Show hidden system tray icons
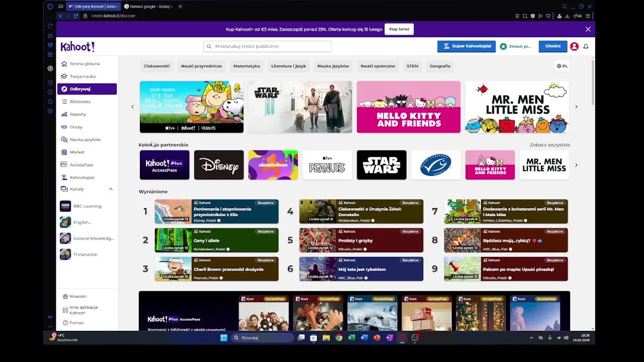Screen dimensions: 644x362 tap(531, 338)
